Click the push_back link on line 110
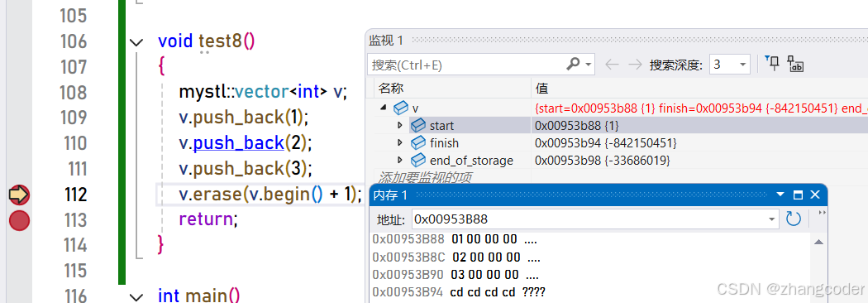The width and height of the screenshot is (868, 303). click(x=238, y=143)
